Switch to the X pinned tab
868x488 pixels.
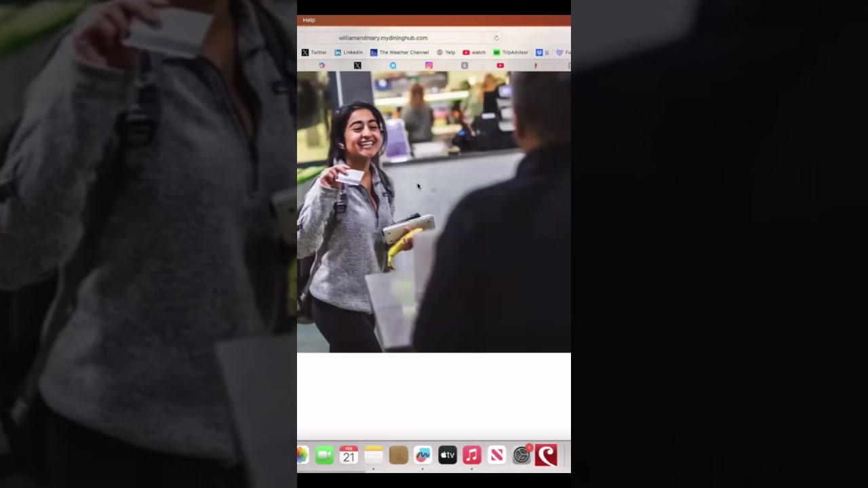(357, 66)
